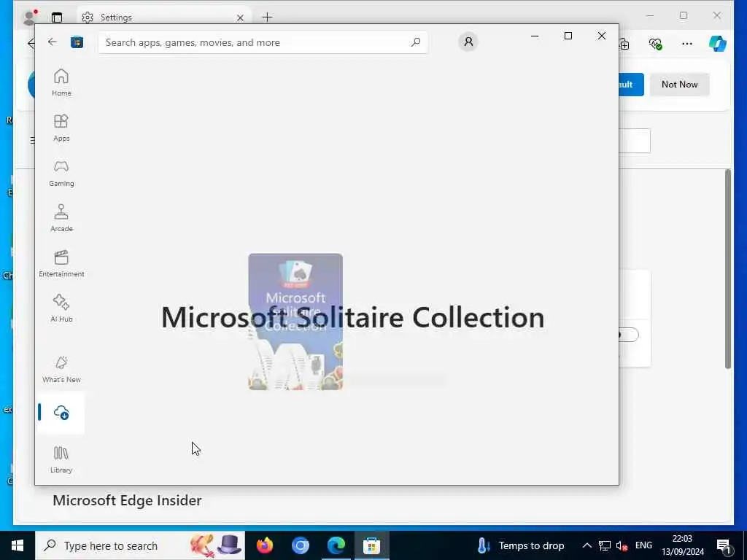Open Arcade section in Store
Screen dimensions: 747x560
point(61,218)
